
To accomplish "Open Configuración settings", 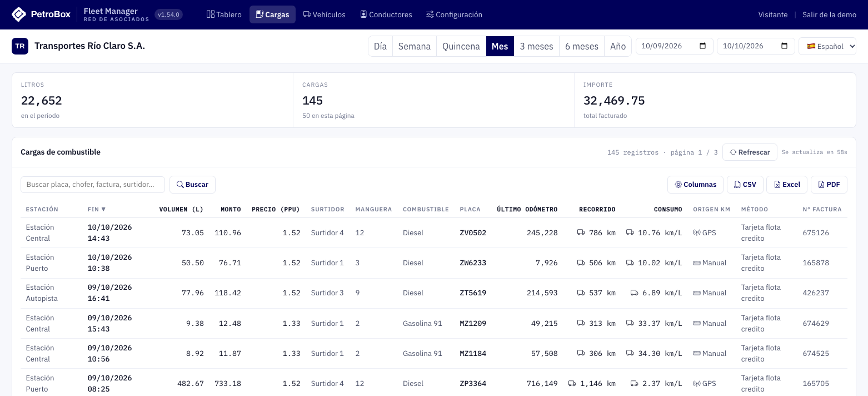I will click(x=454, y=14).
